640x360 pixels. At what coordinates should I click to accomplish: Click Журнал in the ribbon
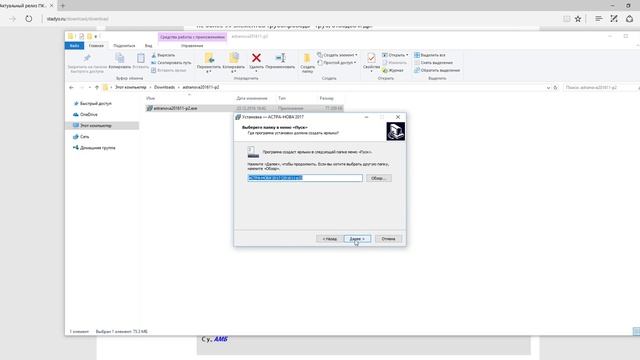(x=393, y=70)
